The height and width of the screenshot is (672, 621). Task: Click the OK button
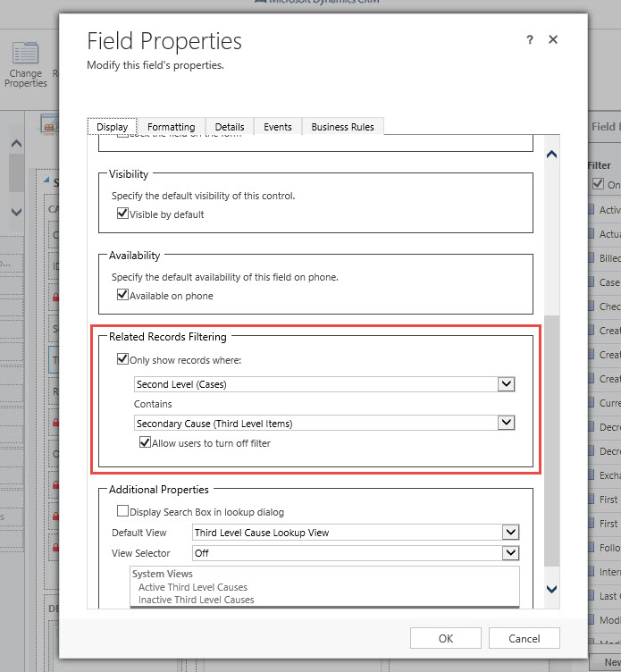click(446, 638)
